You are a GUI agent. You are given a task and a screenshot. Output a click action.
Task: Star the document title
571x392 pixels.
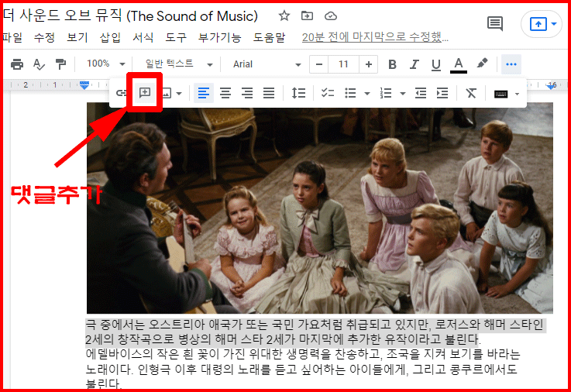pyautogui.click(x=284, y=16)
